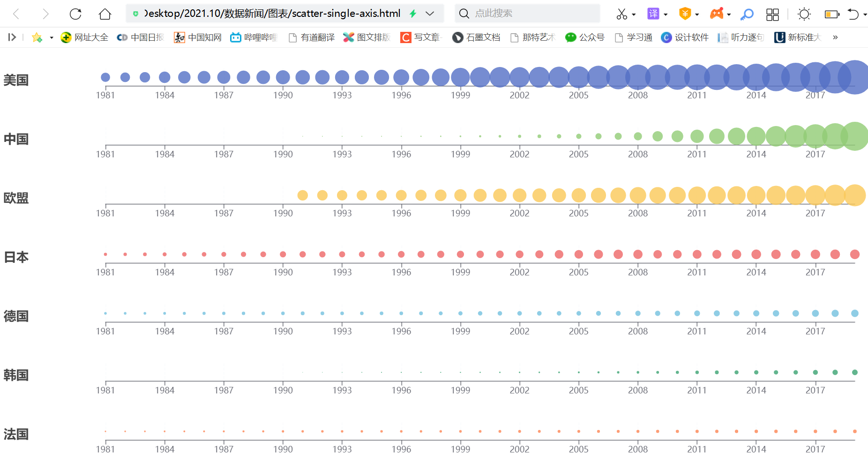Open the 那特艺术 bookmark
This screenshot has height=459, width=868.
[533, 37]
